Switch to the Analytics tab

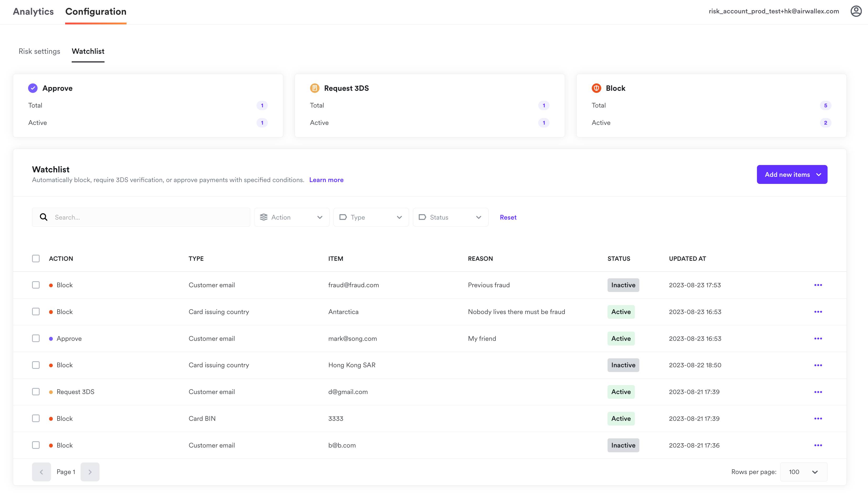pos(33,12)
